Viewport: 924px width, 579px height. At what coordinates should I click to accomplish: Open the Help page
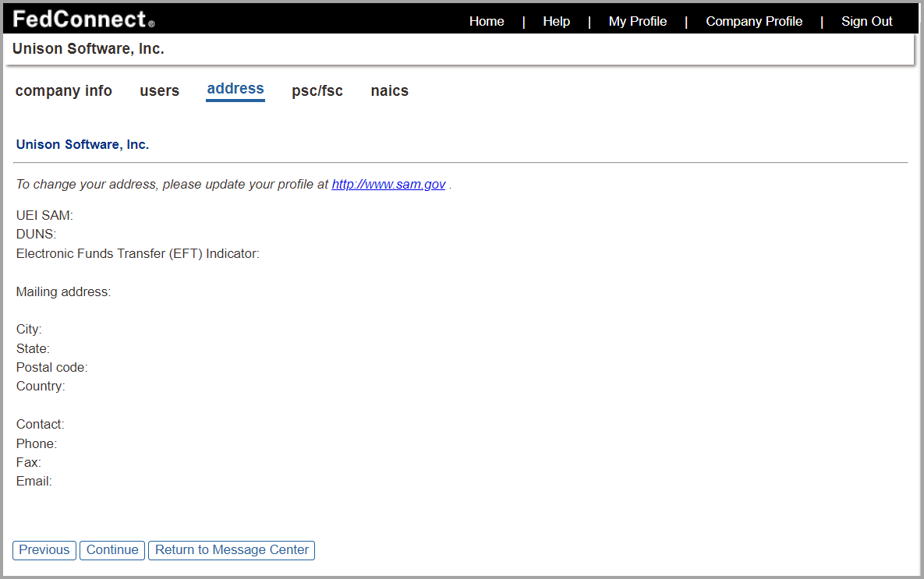556,21
